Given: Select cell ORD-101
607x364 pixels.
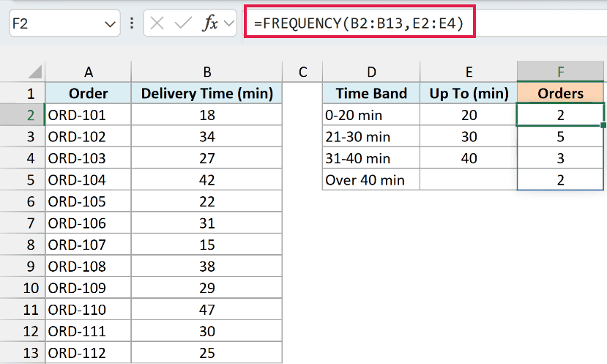Looking at the screenshot, I should [x=89, y=115].
